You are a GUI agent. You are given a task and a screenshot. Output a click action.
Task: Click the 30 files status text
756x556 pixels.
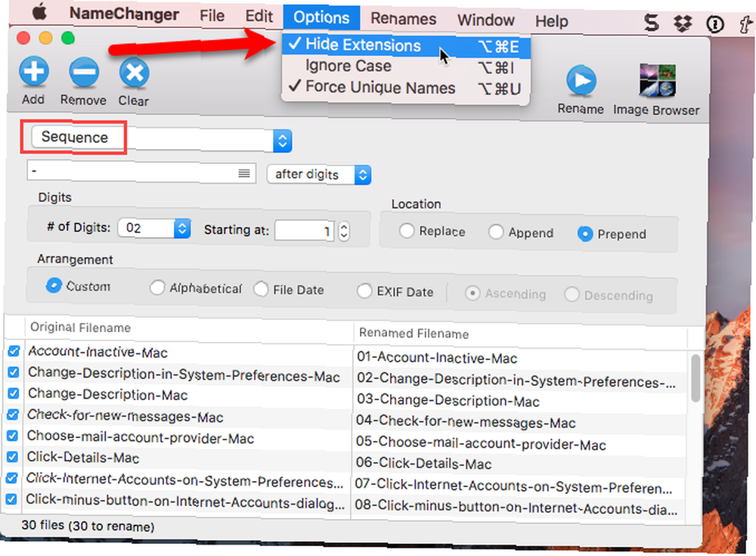point(88,525)
